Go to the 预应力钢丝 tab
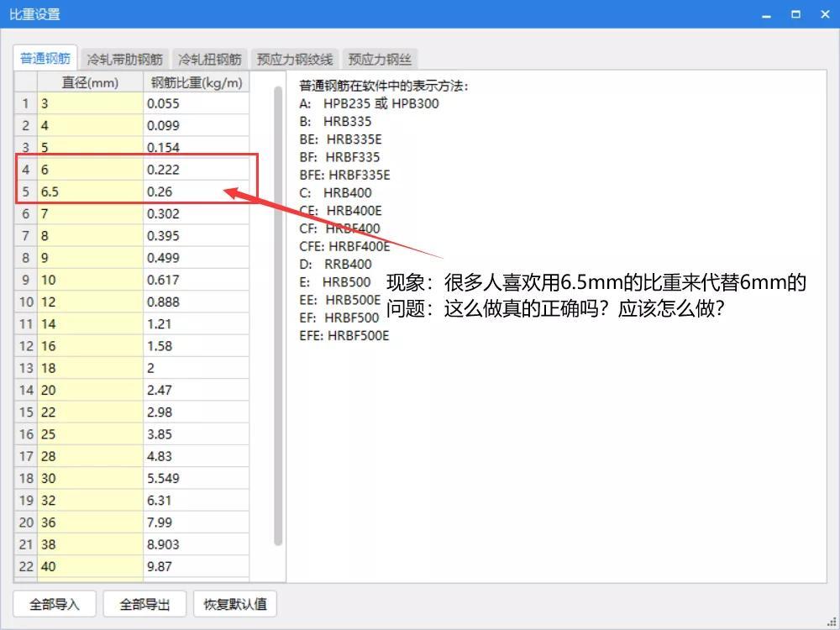 point(381,60)
